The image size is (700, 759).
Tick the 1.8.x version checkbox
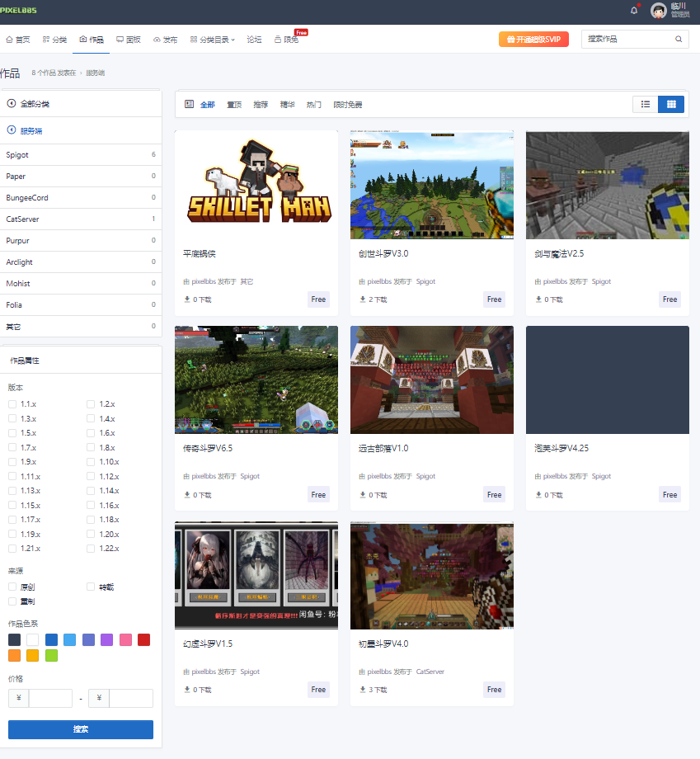pos(91,448)
